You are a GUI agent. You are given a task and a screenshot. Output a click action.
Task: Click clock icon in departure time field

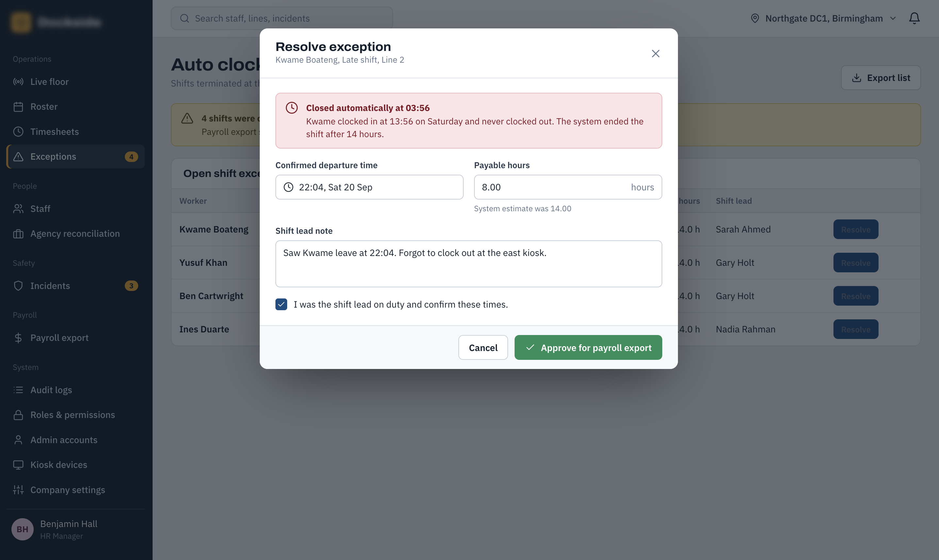click(288, 187)
